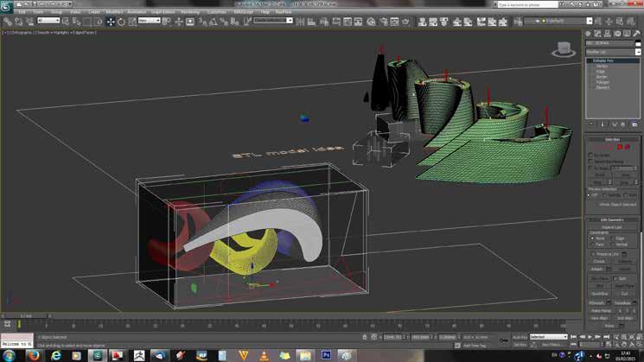Screen dimensions: 644x362
Task: Open Photoshop from the taskbar
Action: 326,355
